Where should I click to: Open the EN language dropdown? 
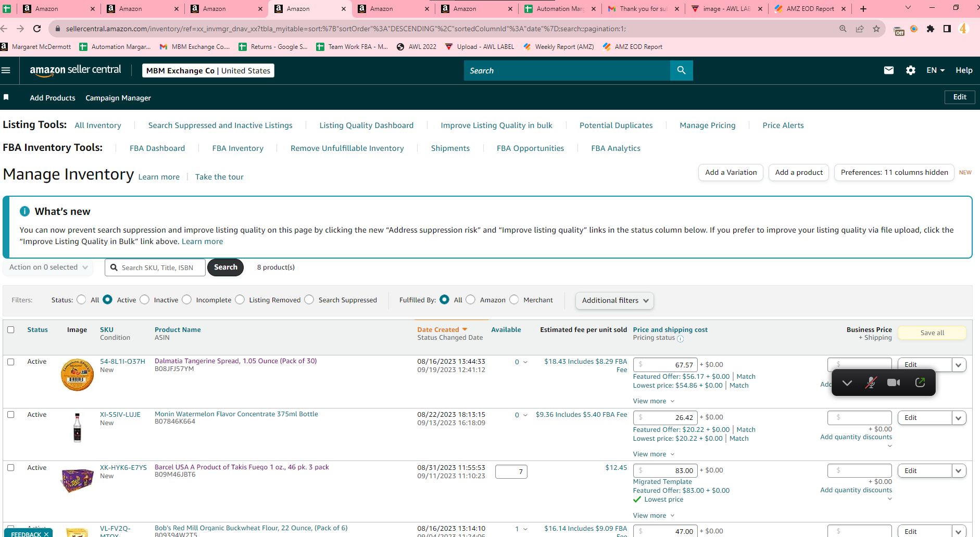[936, 70]
